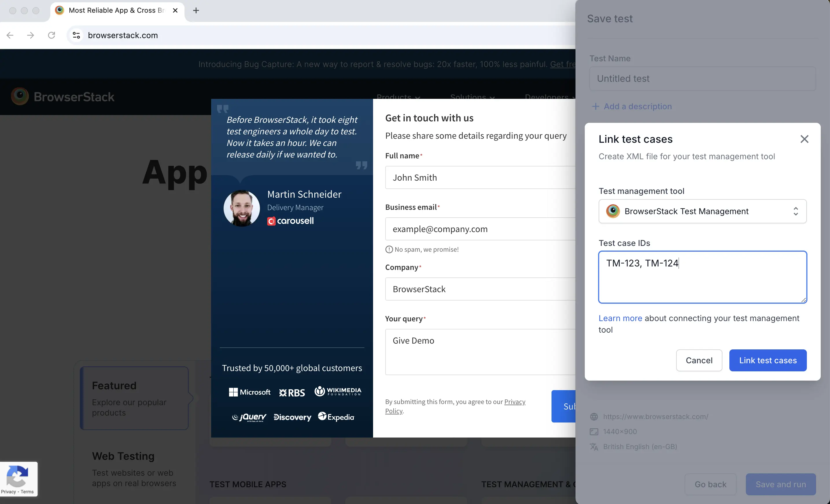Click the Link test cases button
This screenshot has width=830, height=504.
pyautogui.click(x=768, y=360)
